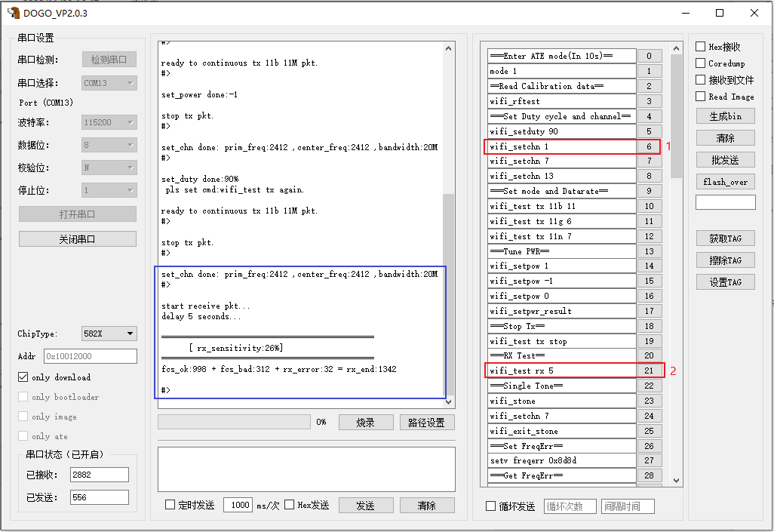This screenshot has width=774, height=532.
Task: Click the 'mode 1' command field
Action: click(562, 71)
